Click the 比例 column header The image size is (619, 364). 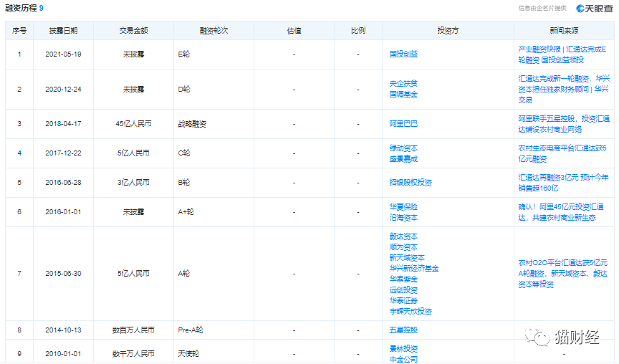click(358, 30)
